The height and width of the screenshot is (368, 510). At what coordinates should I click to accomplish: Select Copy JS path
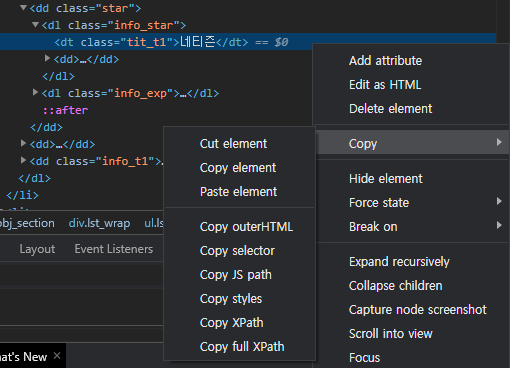pos(236,275)
